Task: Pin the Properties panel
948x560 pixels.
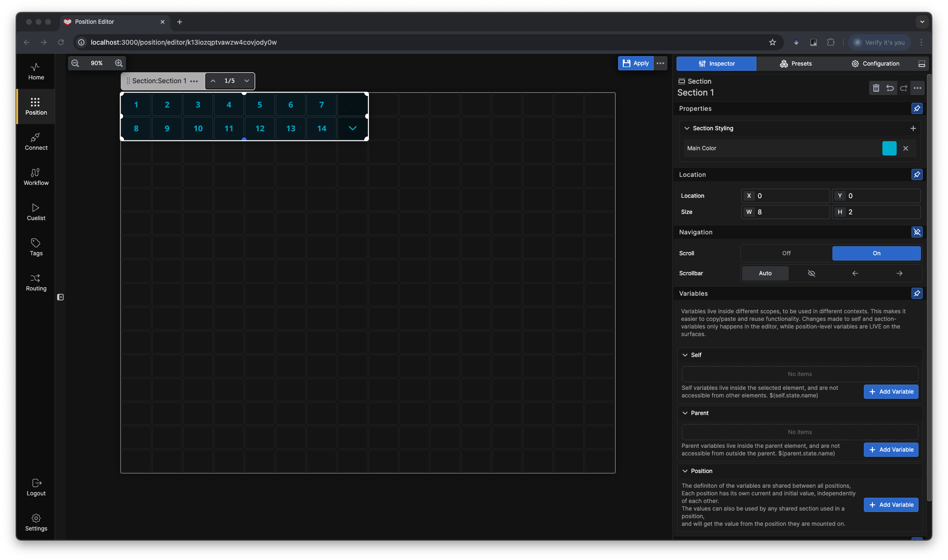Action: (917, 108)
